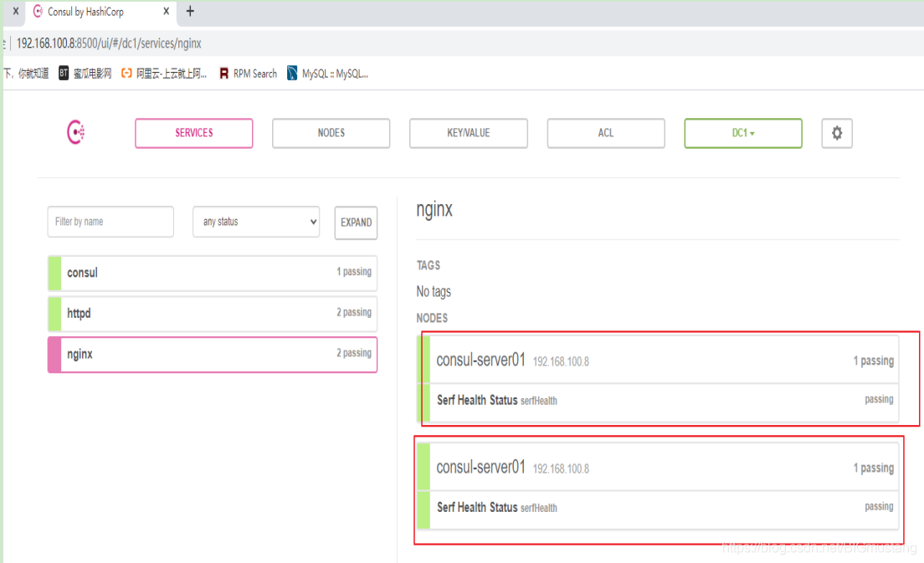Click the browser address bar URL
The image size is (924, 563).
tap(109, 43)
